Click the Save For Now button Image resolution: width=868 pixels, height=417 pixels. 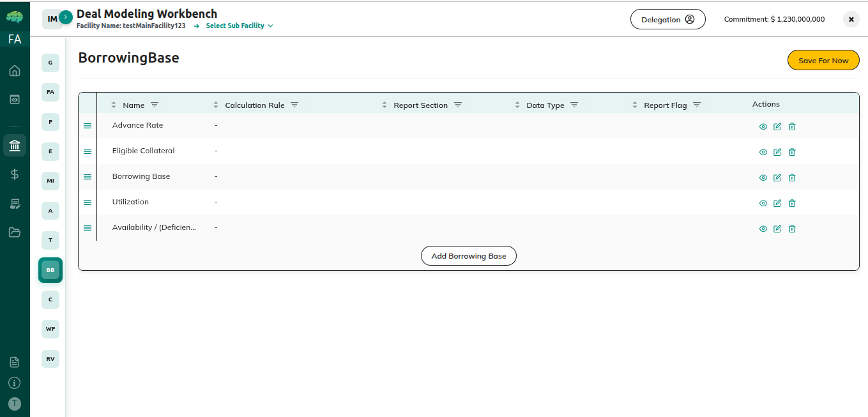(823, 61)
